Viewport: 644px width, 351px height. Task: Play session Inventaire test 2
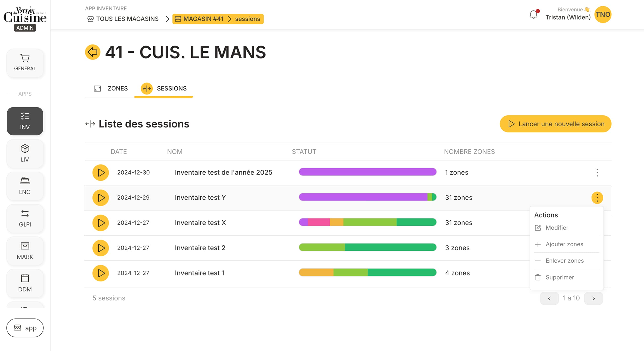[100, 248]
